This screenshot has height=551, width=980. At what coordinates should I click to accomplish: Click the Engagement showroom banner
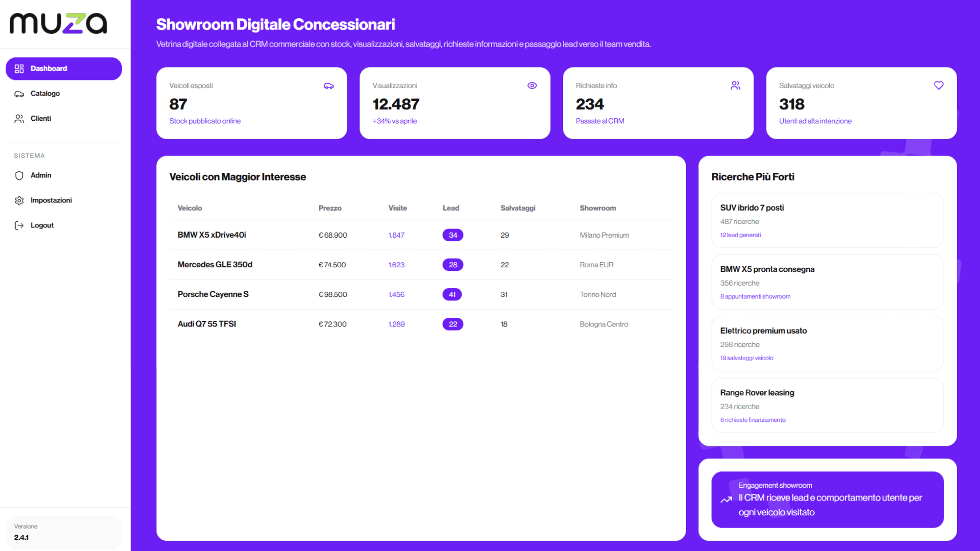click(827, 500)
